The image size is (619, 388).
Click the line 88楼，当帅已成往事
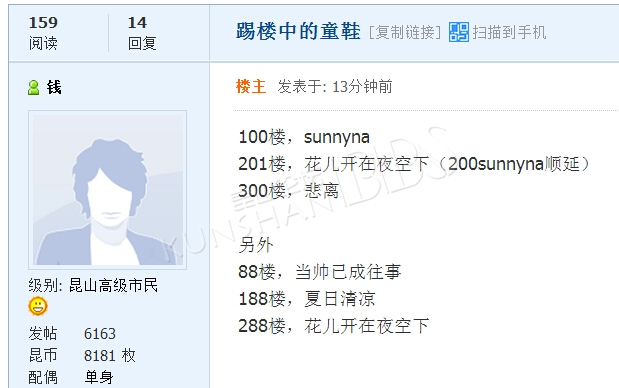(x=320, y=272)
